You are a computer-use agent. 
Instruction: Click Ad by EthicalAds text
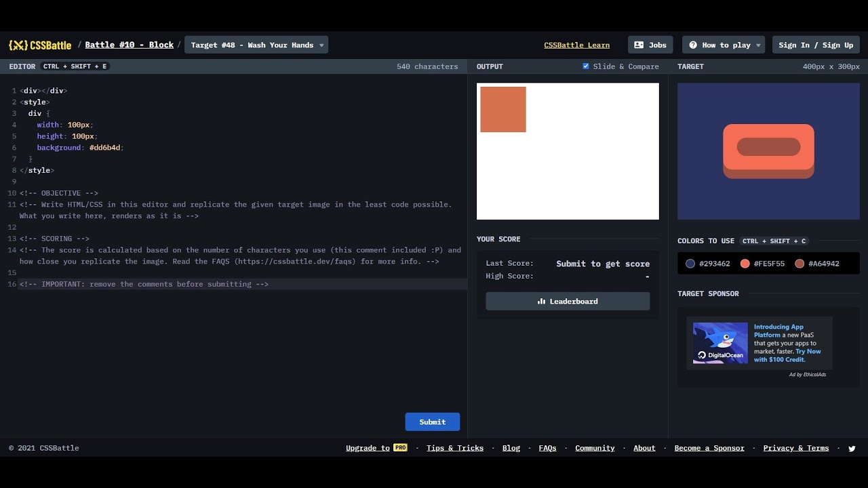[808, 374]
